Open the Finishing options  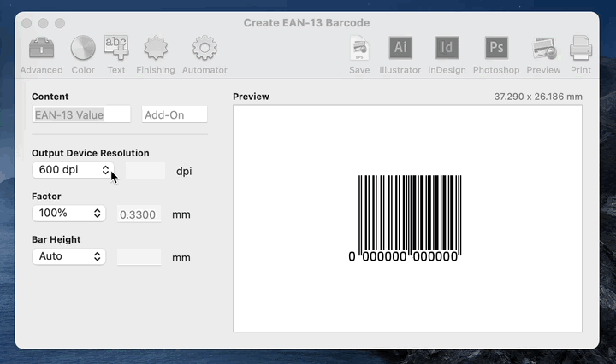156,55
